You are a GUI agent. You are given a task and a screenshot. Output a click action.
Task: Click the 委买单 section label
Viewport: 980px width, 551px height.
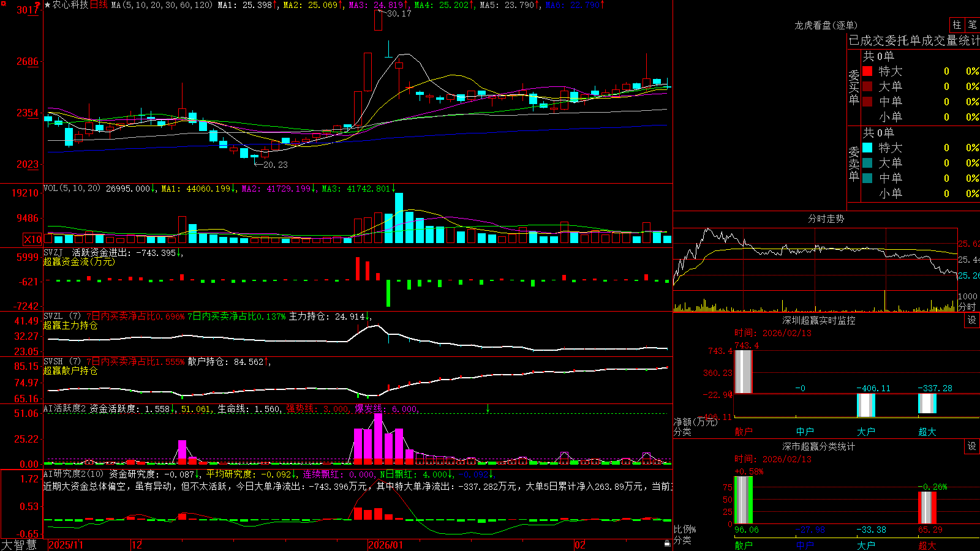coord(854,88)
